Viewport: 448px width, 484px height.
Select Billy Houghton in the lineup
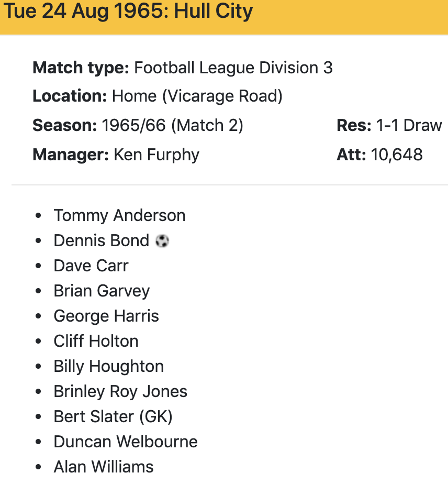click(108, 366)
